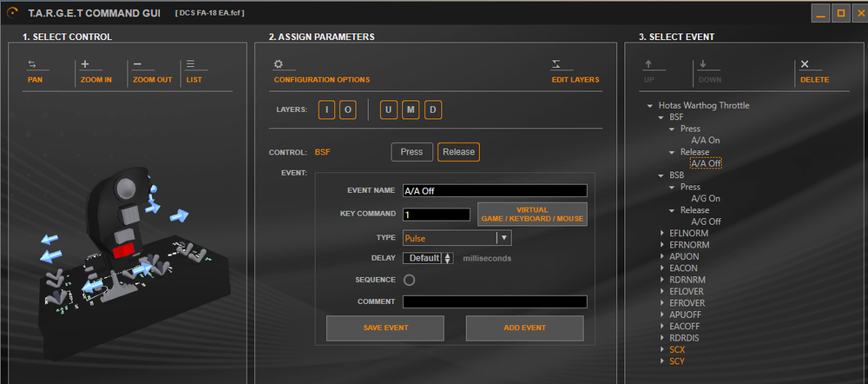The width and height of the screenshot is (868, 384).
Task: Collapse Release node under BSB
Action: click(672, 210)
